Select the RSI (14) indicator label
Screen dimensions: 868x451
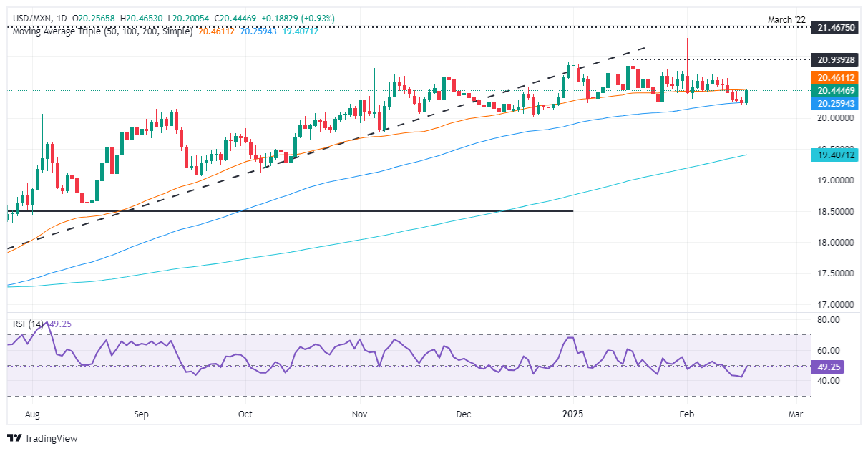(30, 323)
